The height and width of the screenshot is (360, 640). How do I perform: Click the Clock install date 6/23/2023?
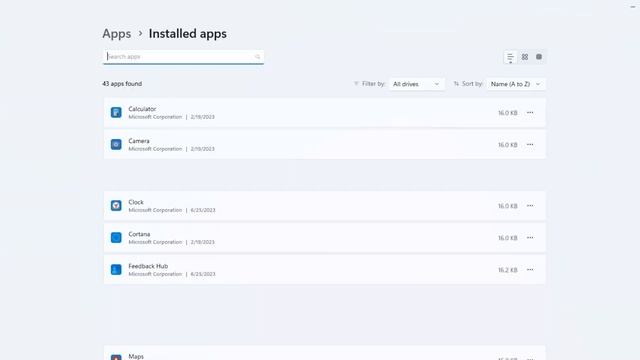click(203, 210)
